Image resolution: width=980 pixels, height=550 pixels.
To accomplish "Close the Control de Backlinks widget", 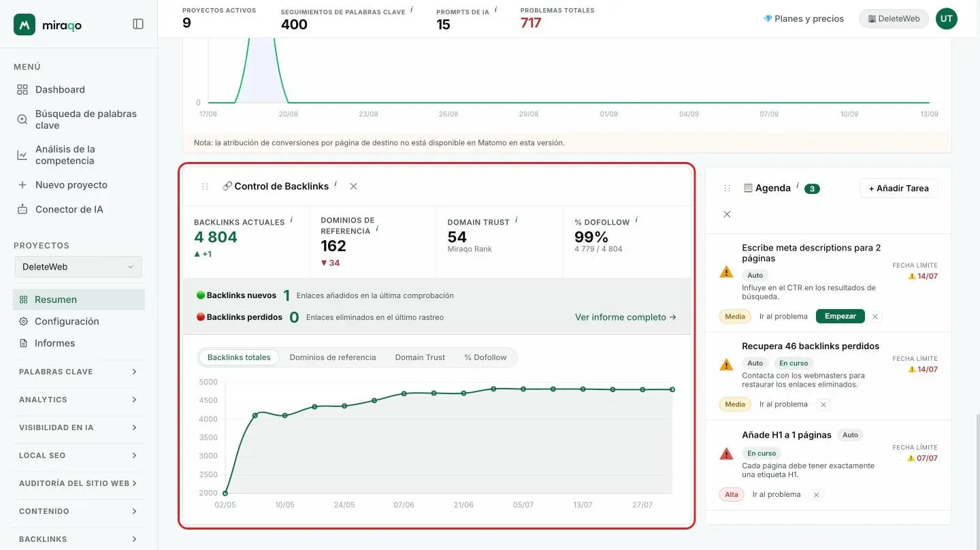I will coord(353,187).
